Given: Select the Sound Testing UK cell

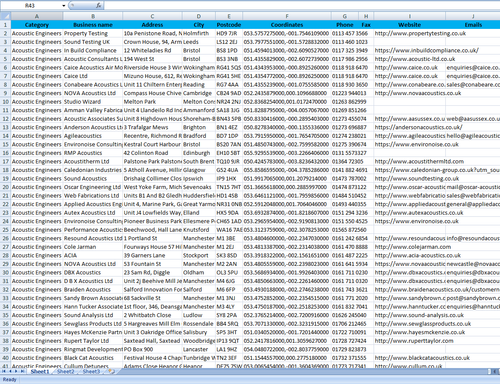Looking at the screenshot, I should click(93, 42).
